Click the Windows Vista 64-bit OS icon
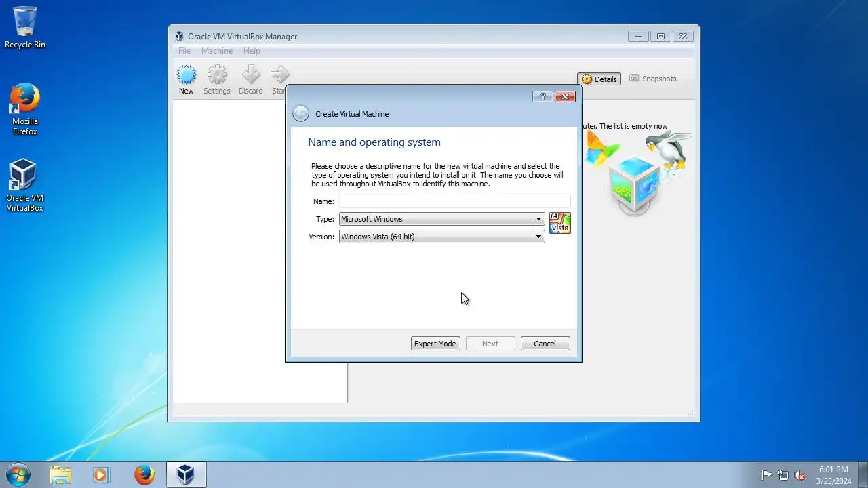Image resolution: width=868 pixels, height=488 pixels. point(559,223)
